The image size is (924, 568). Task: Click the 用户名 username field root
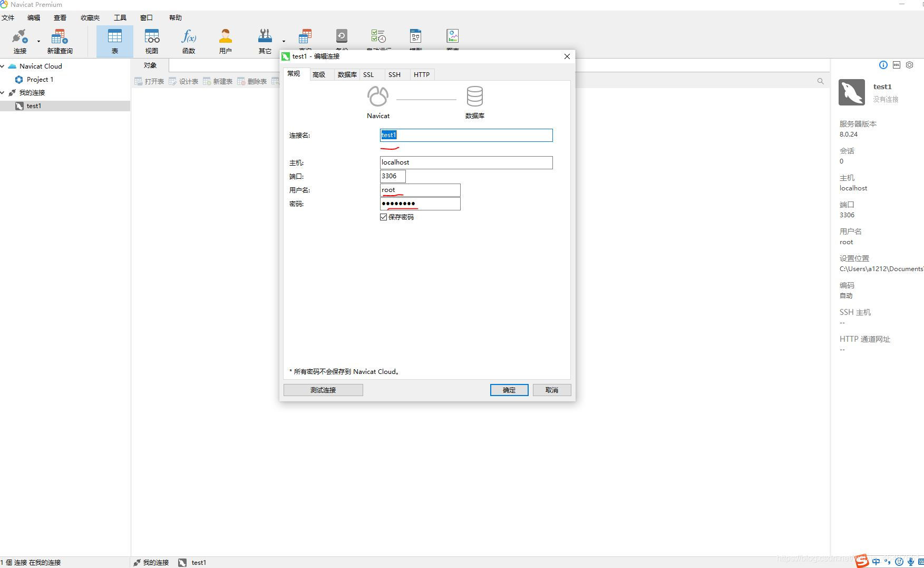[420, 190]
